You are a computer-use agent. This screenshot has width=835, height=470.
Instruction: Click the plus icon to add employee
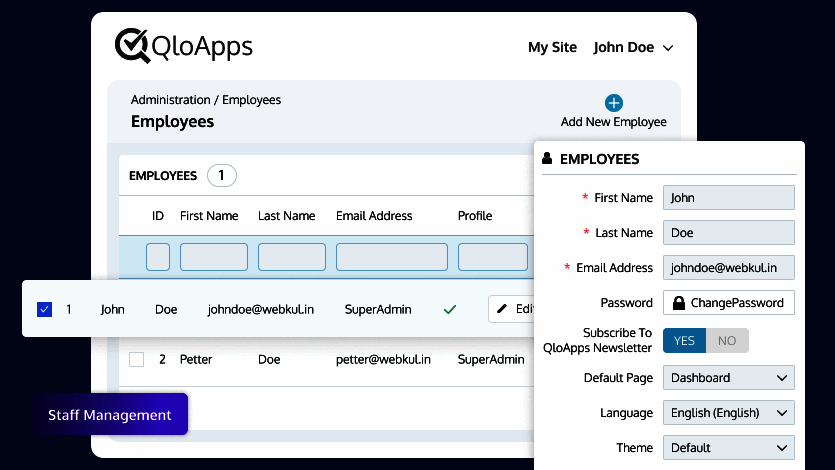point(614,103)
